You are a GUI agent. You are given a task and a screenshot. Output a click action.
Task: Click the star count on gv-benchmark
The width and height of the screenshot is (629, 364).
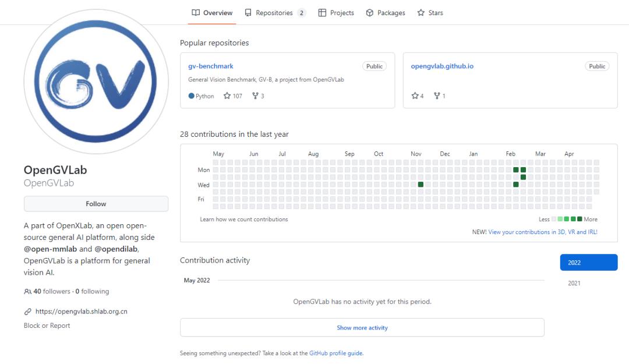(x=233, y=96)
